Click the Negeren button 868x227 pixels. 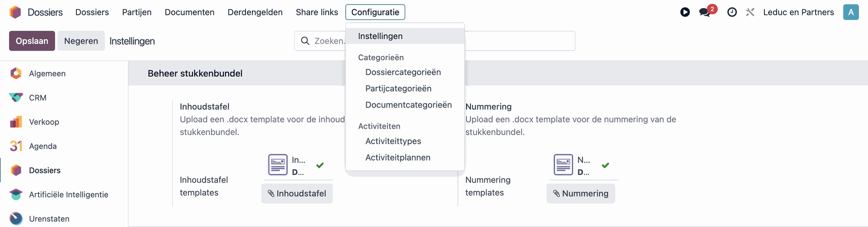(81, 41)
